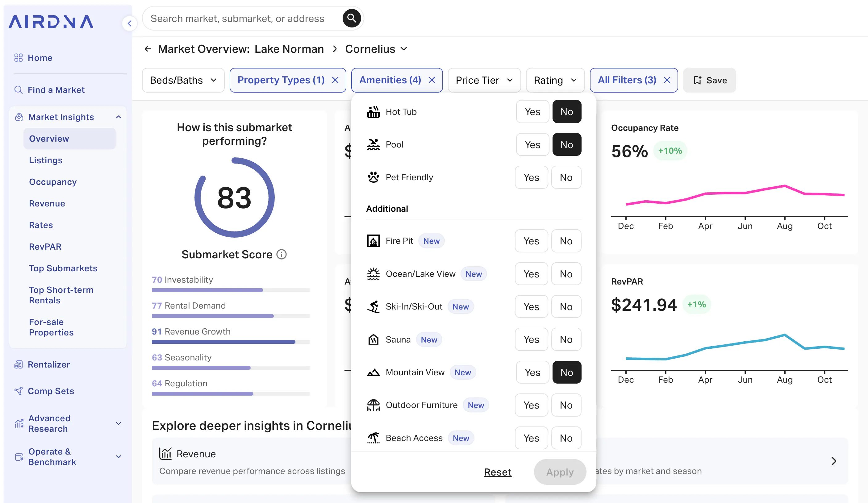Viewport: 868px width, 503px height.
Task: Click the Reset link in amenities panel
Action: 497,472
